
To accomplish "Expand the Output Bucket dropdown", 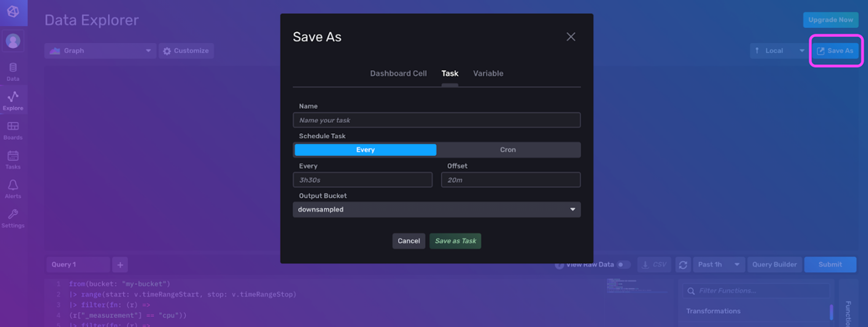I will [x=436, y=209].
